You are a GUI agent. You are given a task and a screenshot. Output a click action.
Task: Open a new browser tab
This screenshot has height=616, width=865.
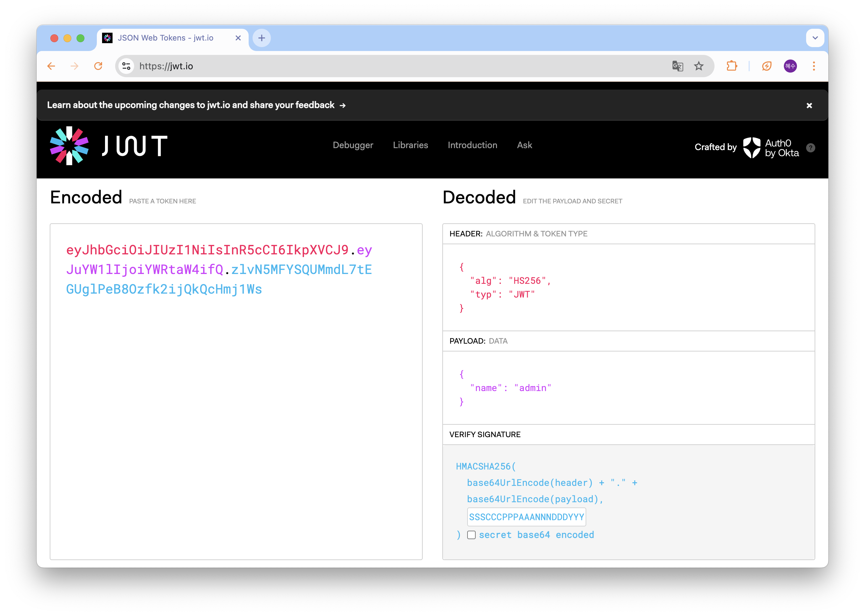pos(261,38)
